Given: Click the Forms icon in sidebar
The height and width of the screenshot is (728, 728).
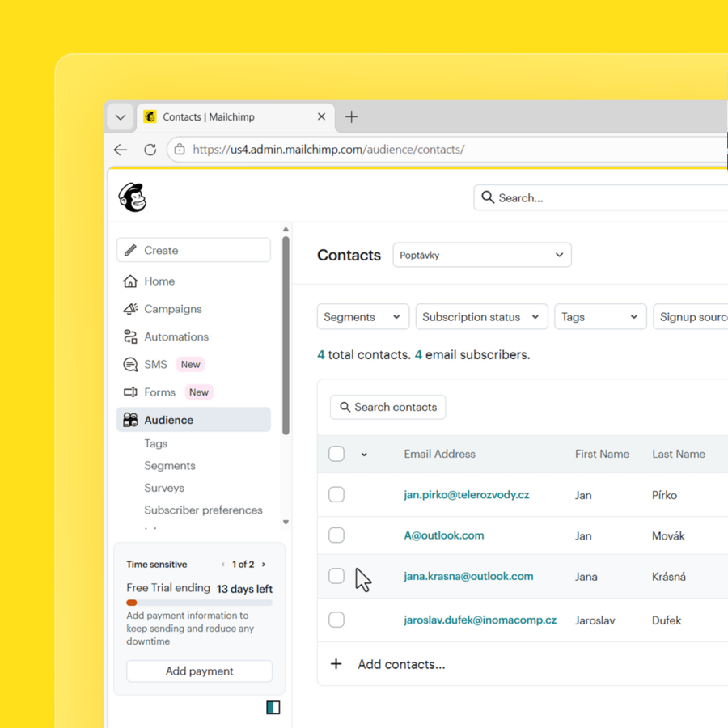Looking at the screenshot, I should pos(130,392).
